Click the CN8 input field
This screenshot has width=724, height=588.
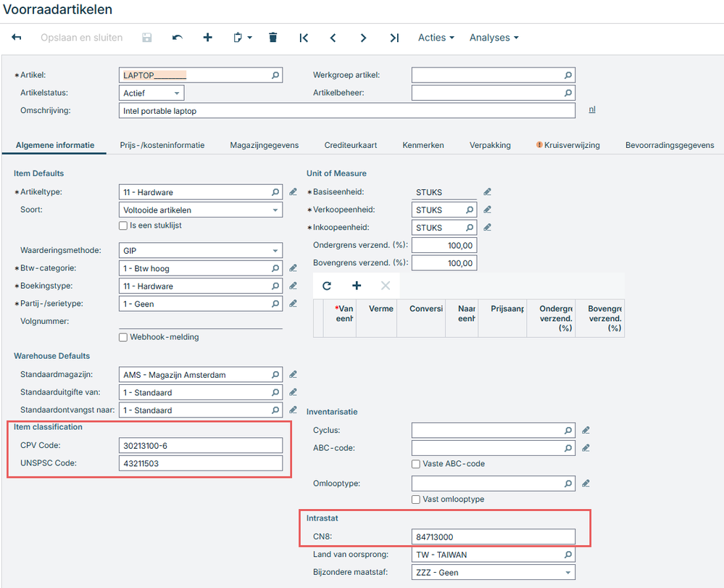click(x=493, y=537)
